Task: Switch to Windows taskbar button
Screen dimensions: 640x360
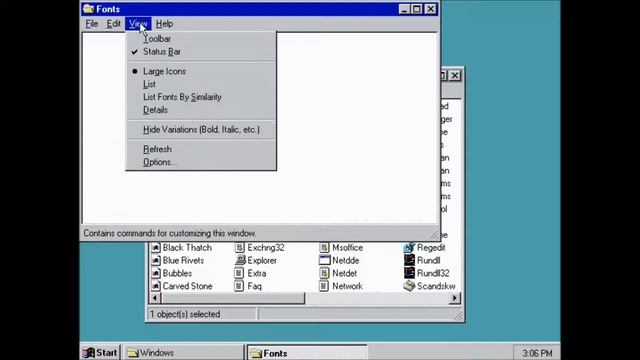Action: tap(183, 353)
